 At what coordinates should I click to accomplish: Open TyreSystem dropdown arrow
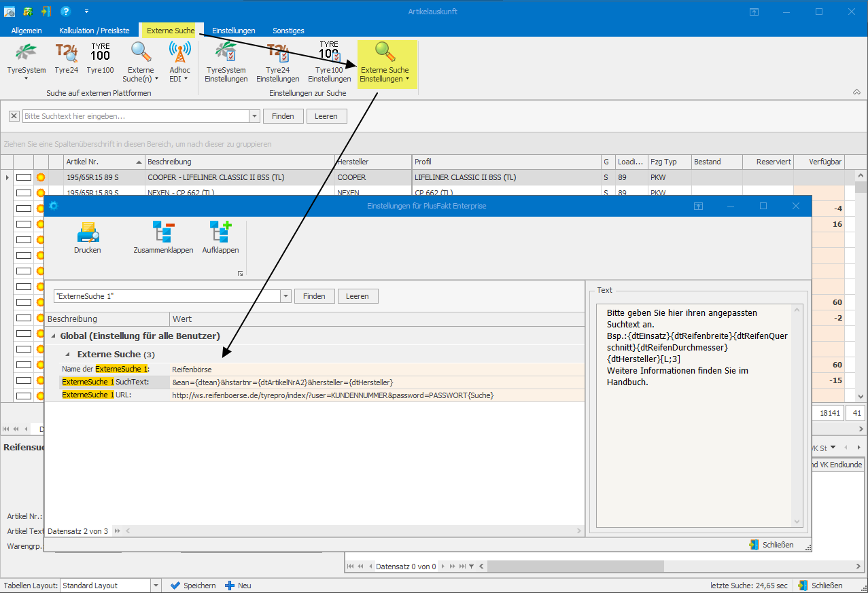click(26, 79)
